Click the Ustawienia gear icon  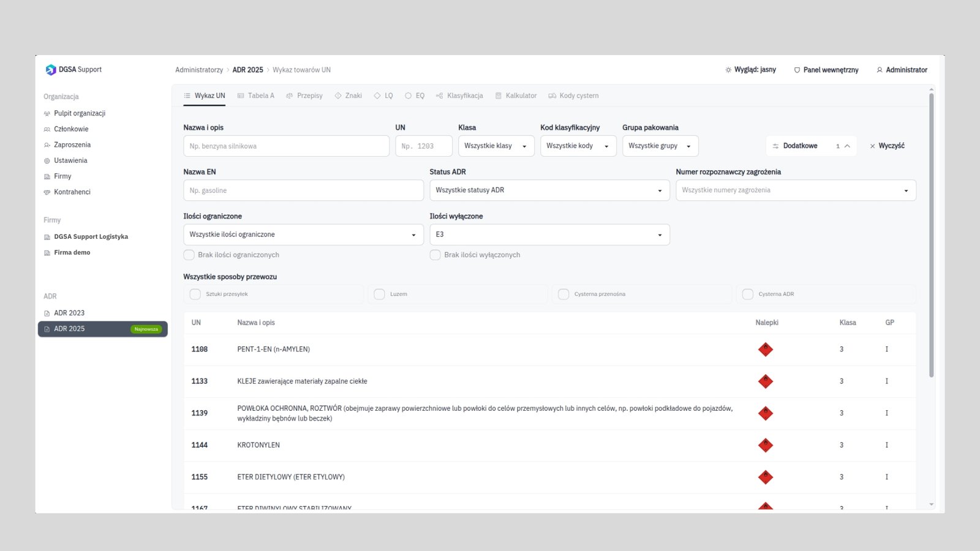(x=47, y=160)
